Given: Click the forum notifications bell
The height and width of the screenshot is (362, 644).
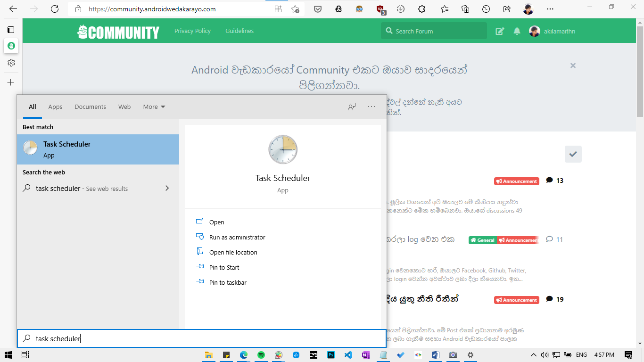Looking at the screenshot, I should pyautogui.click(x=517, y=31).
